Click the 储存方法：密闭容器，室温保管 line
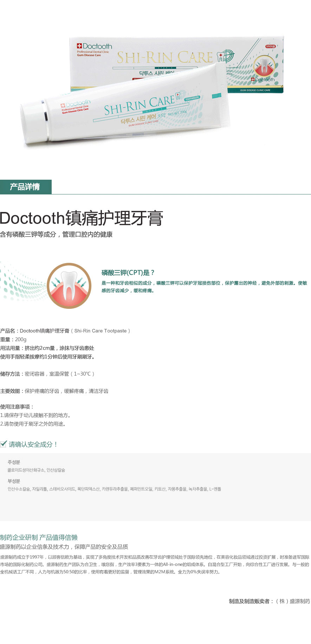311x644 pixels. pyautogui.click(x=47, y=374)
